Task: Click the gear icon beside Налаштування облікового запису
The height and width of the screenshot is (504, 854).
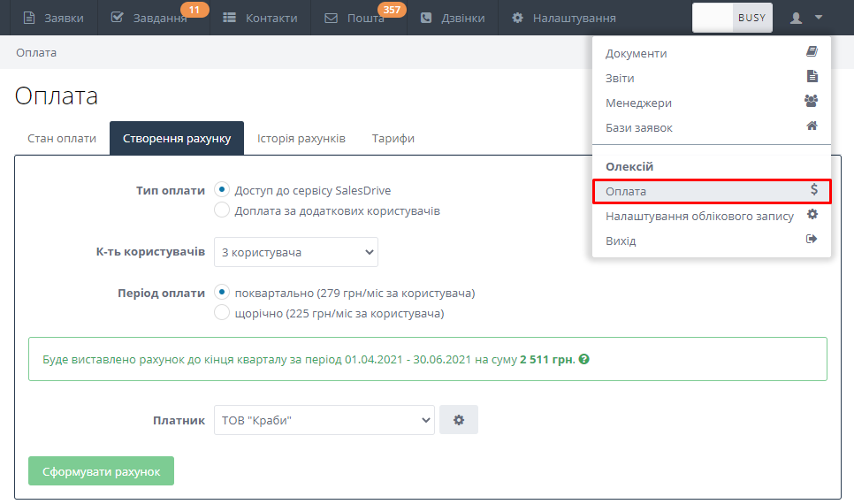Action: (812, 215)
